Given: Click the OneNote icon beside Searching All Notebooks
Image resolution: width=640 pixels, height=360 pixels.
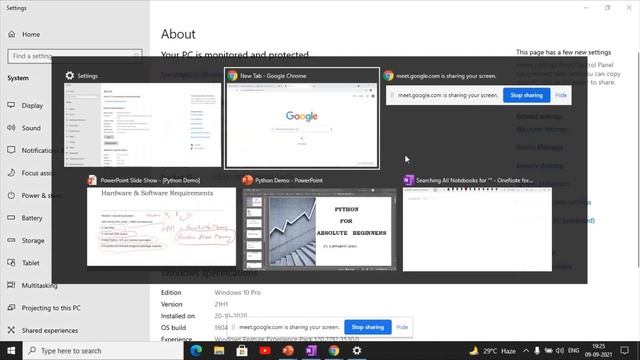Looking at the screenshot, I should point(408,180).
